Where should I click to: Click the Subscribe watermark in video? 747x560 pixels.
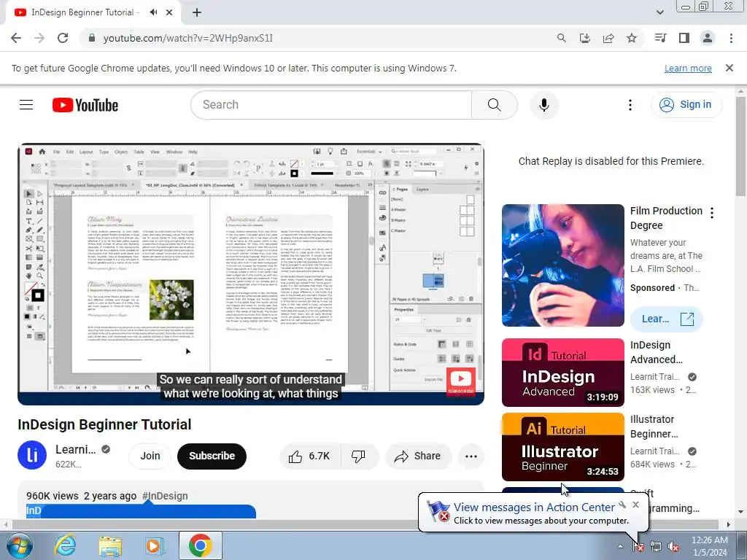(460, 381)
